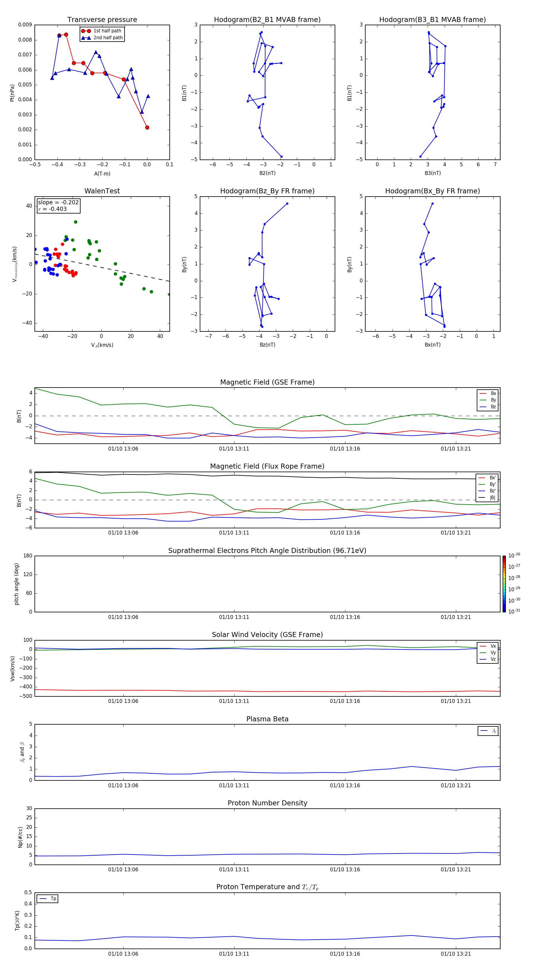The image size is (535, 980).
Task: Click 'Vz' entry in velocity legend
Action: click(488, 659)
